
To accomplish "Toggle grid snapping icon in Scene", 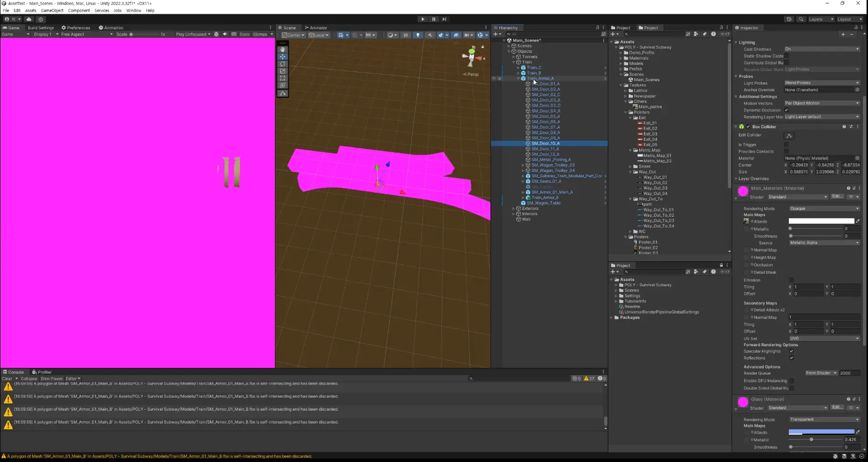I will pos(355,35).
